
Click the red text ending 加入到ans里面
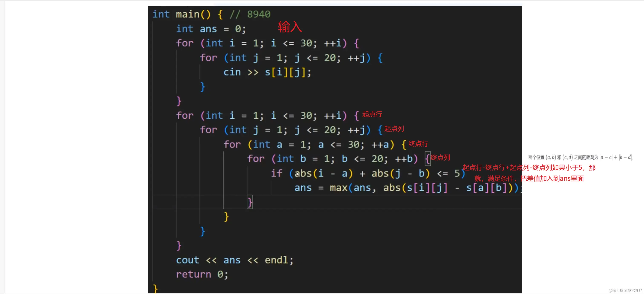click(529, 179)
